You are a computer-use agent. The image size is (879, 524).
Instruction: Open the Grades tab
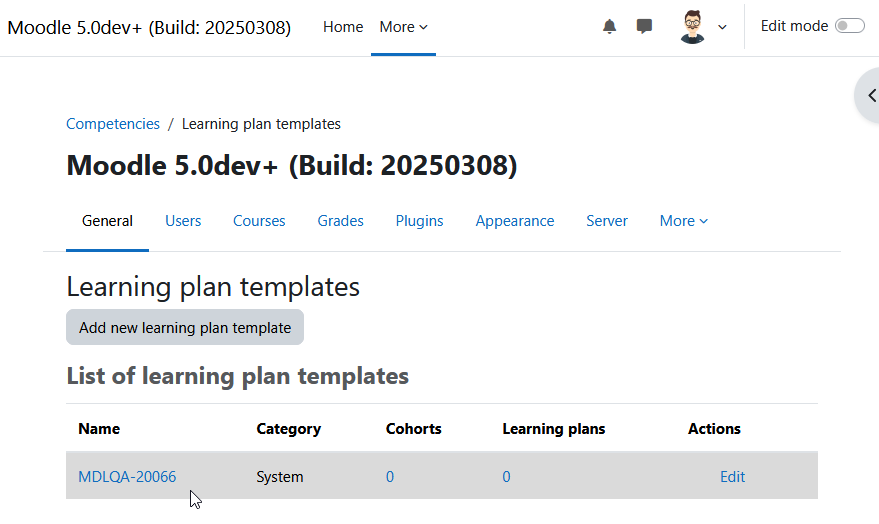(x=340, y=221)
